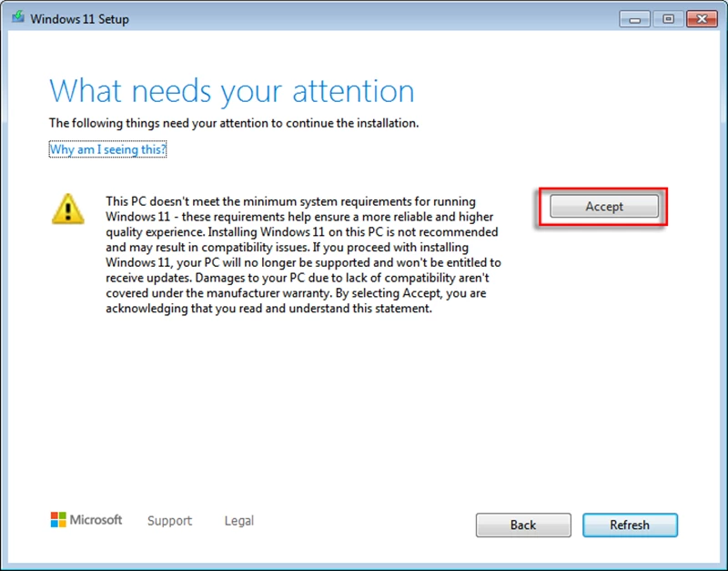The width and height of the screenshot is (728, 571).
Task: Click the yellow warning triangle icon
Action: [x=67, y=209]
